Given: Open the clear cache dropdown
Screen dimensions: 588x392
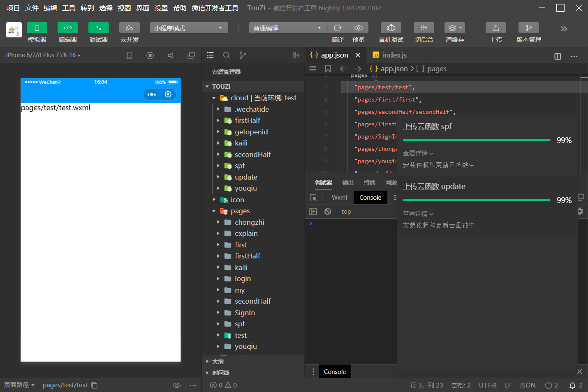Looking at the screenshot, I should [x=455, y=28].
